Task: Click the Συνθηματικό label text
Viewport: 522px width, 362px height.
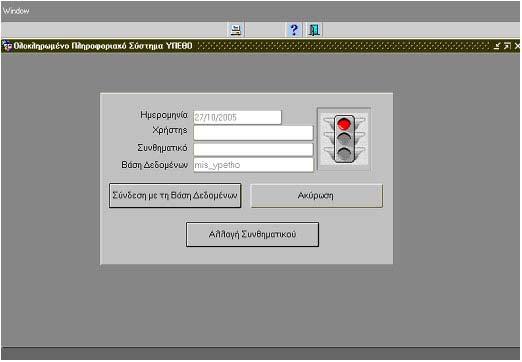Action: 162,148
